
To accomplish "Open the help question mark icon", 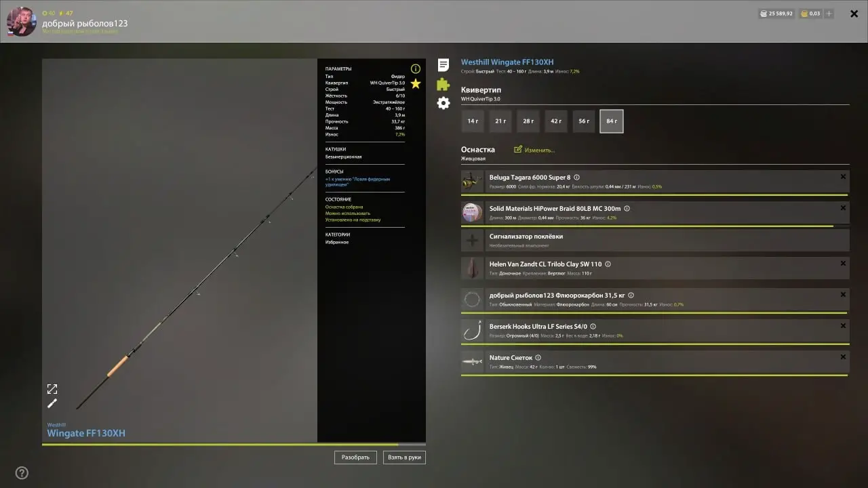I will coord(22,473).
